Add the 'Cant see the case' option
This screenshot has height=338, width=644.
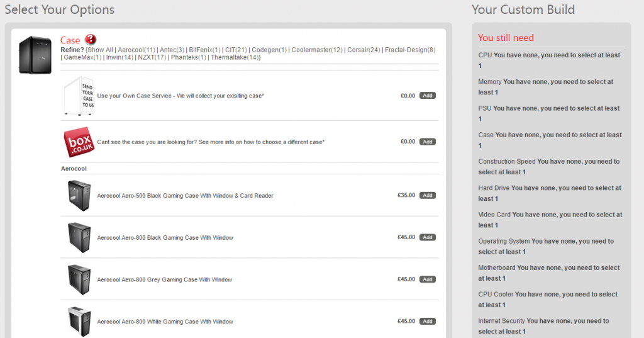point(428,142)
